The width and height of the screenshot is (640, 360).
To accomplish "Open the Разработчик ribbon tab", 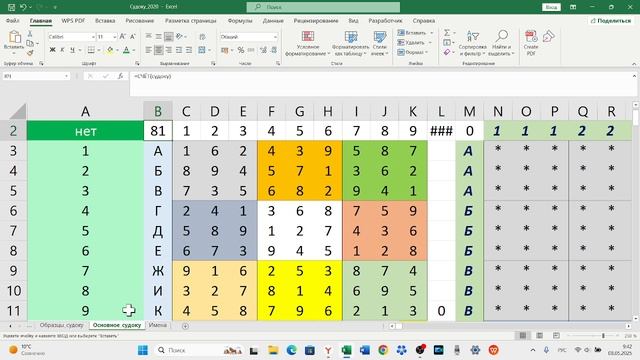I will 385,20.
